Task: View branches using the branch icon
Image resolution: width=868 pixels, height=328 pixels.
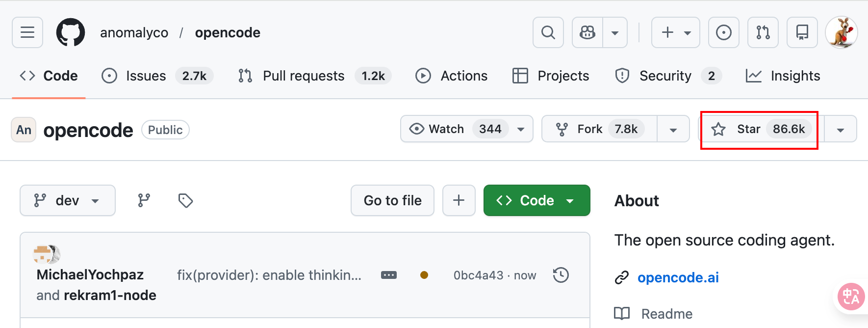Action: [x=144, y=200]
